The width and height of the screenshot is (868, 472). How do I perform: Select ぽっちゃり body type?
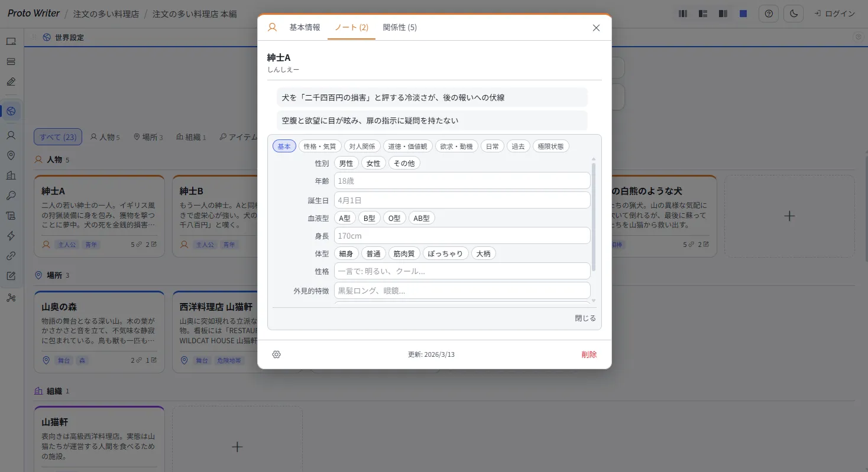[445, 253]
